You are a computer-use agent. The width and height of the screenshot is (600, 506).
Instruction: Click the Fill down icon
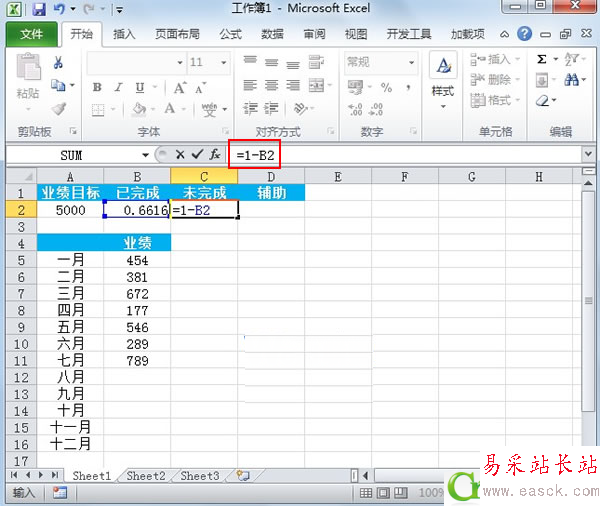[541, 80]
